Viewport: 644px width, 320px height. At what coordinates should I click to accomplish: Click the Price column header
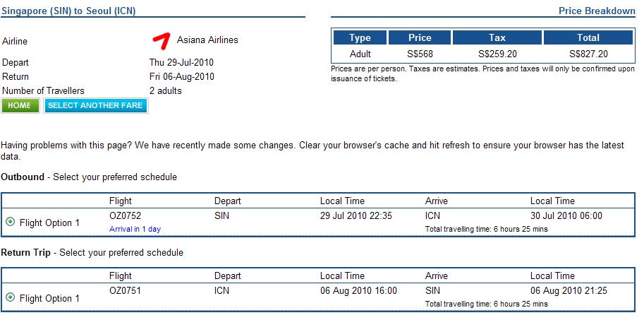tap(420, 38)
